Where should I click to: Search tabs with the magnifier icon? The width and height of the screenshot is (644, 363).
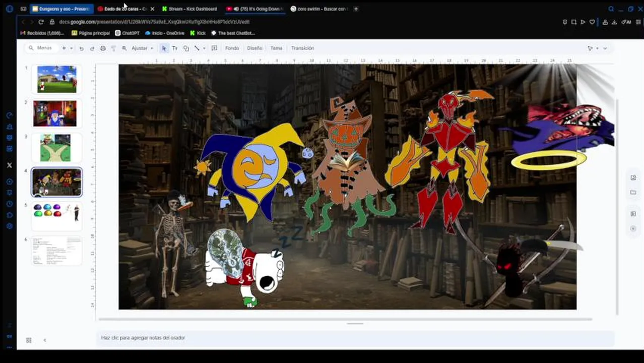pyautogui.click(x=611, y=9)
